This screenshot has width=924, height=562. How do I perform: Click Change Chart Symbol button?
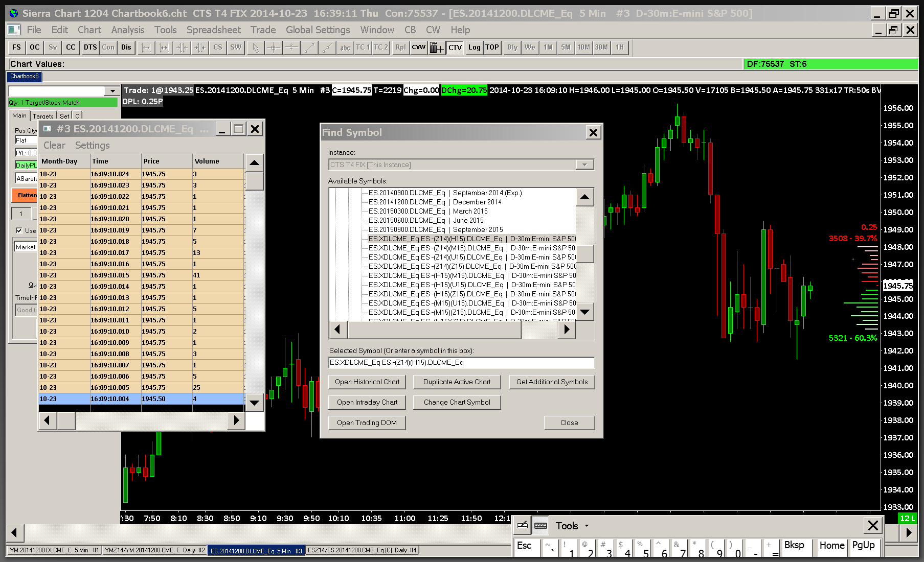[457, 402]
